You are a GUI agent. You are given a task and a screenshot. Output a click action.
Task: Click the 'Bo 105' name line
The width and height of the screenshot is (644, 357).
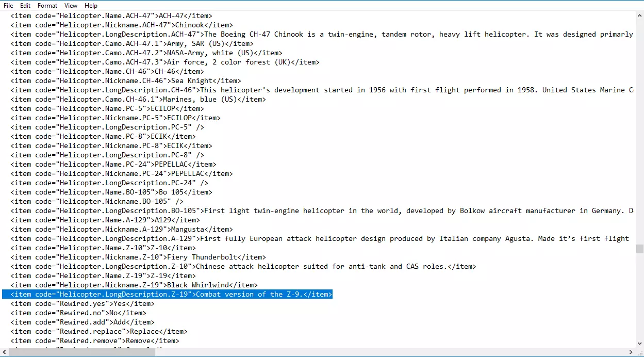tap(111, 192)
